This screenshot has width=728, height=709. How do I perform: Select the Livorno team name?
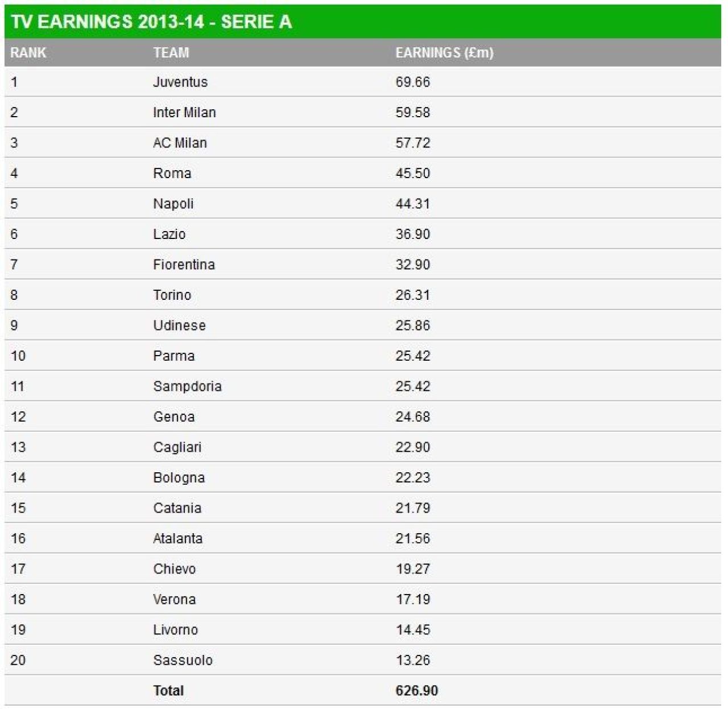point(175,630)
